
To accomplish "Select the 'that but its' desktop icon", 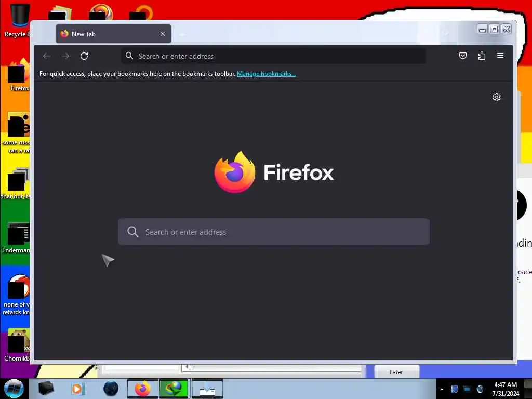I will [16, 183].
